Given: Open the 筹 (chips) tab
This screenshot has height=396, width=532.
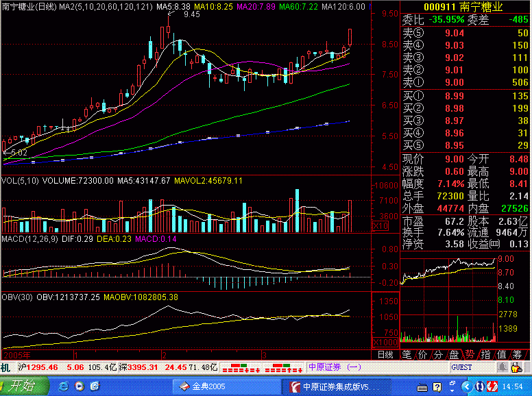Looking at the screenshot, I should tap(517, 354).
